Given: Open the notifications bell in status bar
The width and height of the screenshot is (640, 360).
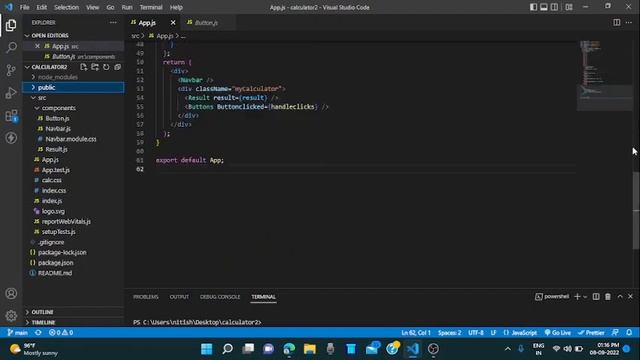Looking at the screenshot, I should [x=629, y=333].
